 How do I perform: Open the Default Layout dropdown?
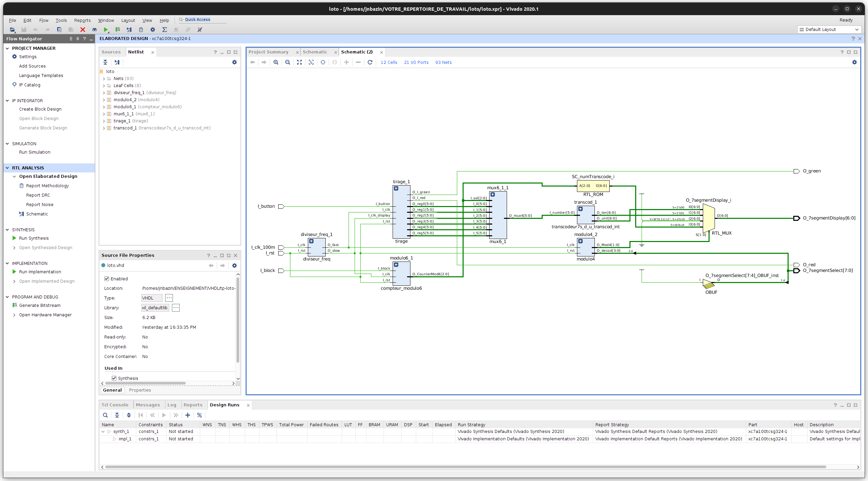pyautogui.click(x=829, y=30)
